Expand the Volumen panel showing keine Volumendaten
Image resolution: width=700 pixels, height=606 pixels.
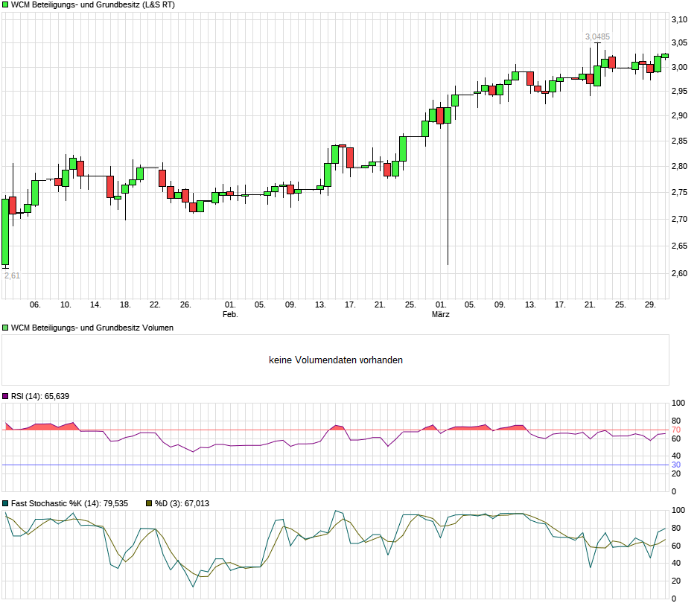coord(5,326)
